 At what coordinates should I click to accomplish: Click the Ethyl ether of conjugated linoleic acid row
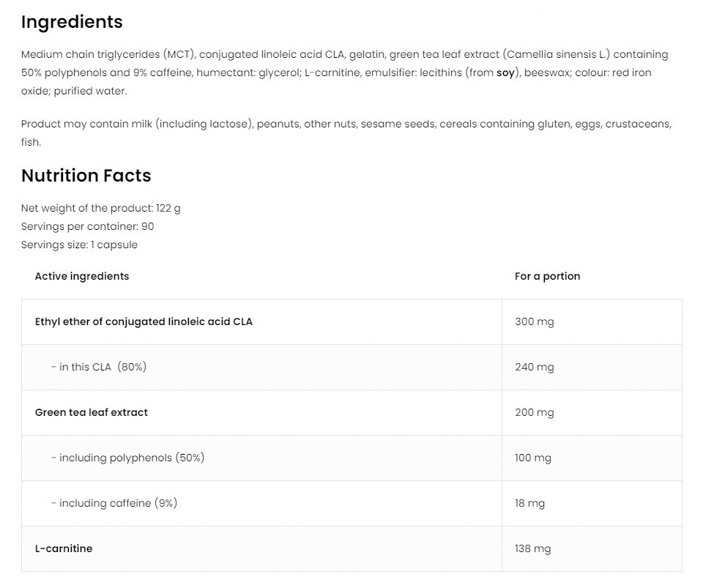(x=144, y=321)
